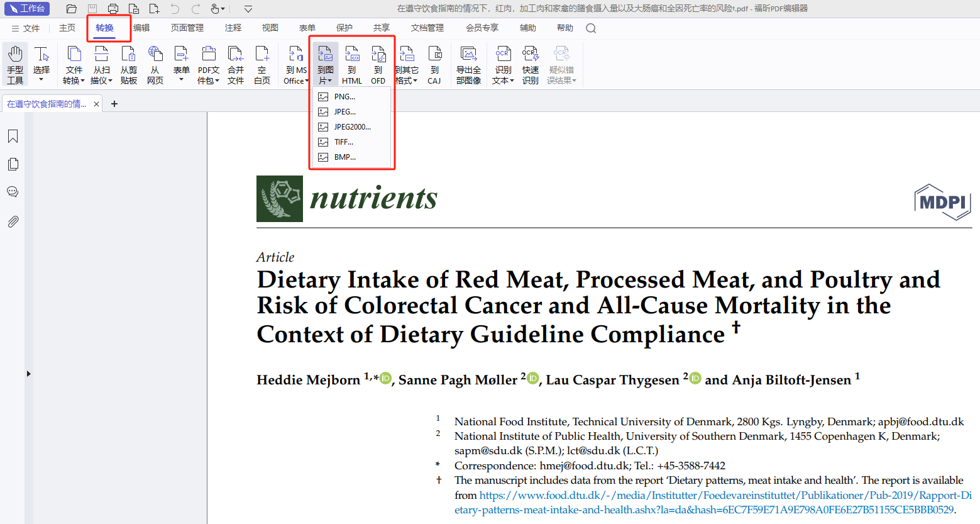
Task: Create PDF from clipboard (从剪贴板)
Action: click(x=128, y=64)
